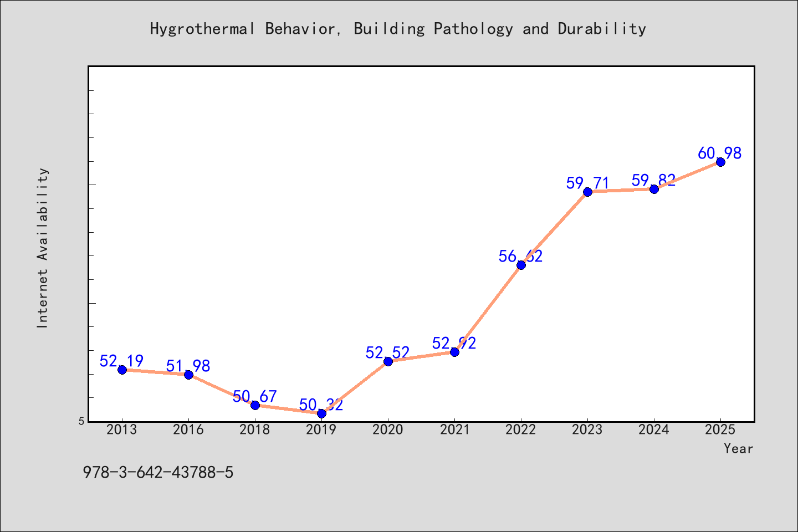
Task: Select the value label 52.52
Action: click(x=388, y=352)
